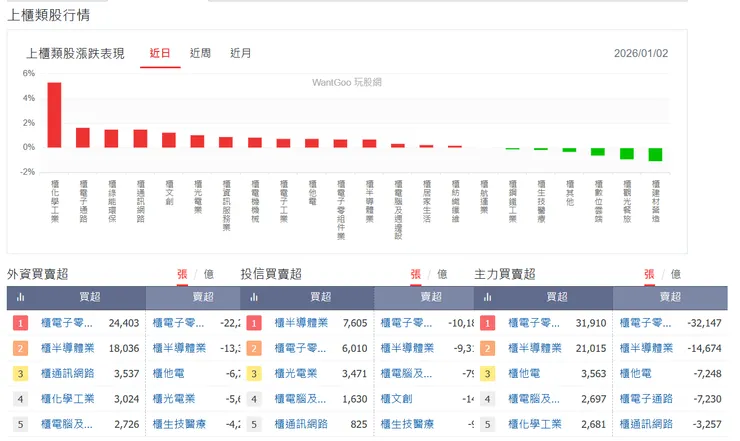
Task: Switch the chart to the 近月 tab
Action: 241,53
